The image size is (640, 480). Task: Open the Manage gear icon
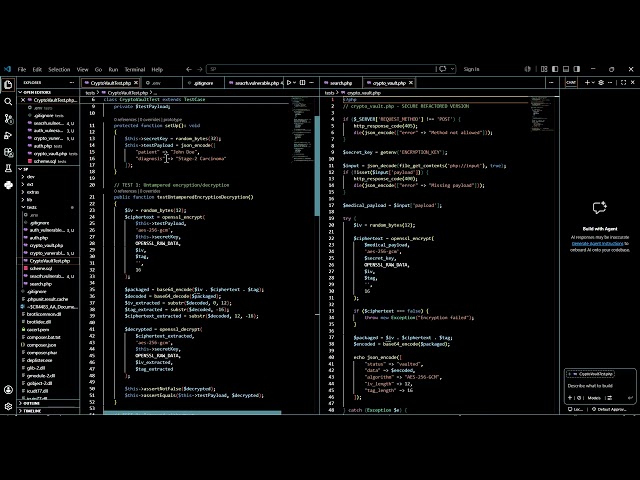click(x=8, y=407)
